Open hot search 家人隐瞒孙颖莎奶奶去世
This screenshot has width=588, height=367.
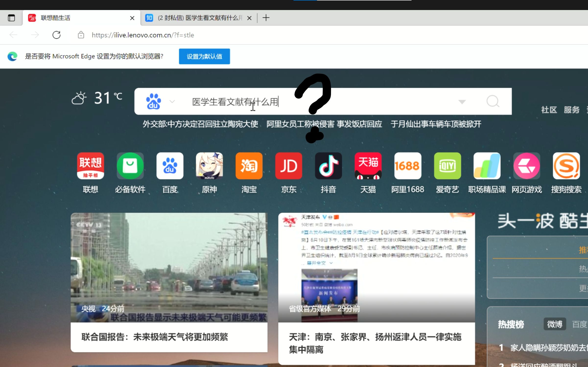click(549, 347)
